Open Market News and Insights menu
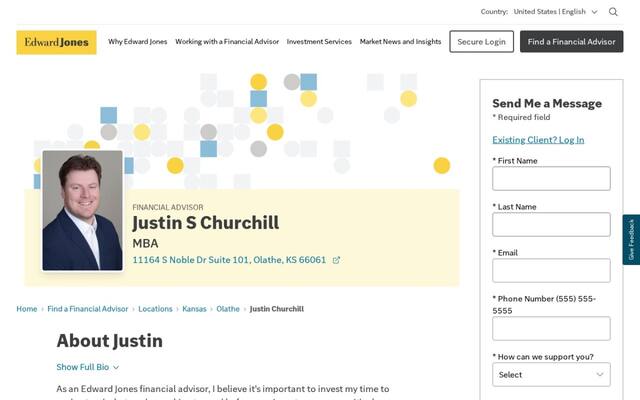 [x=400, y=42]
